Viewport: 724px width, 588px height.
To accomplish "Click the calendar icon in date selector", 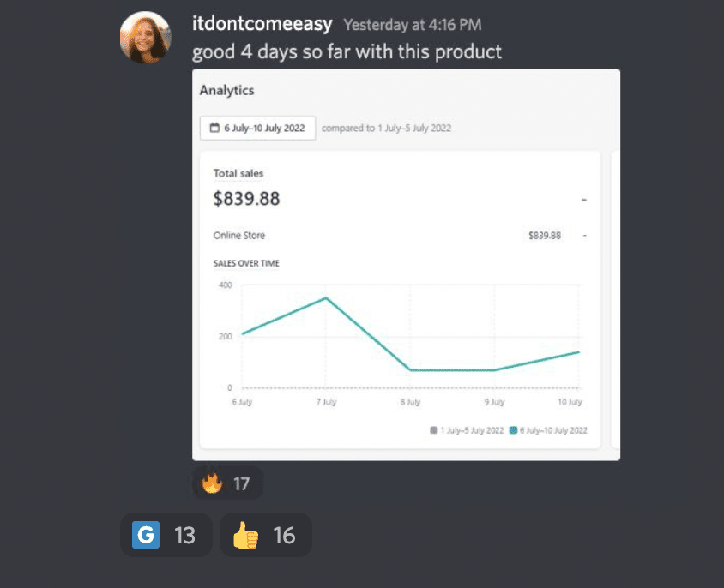I will tap(214, 128).
